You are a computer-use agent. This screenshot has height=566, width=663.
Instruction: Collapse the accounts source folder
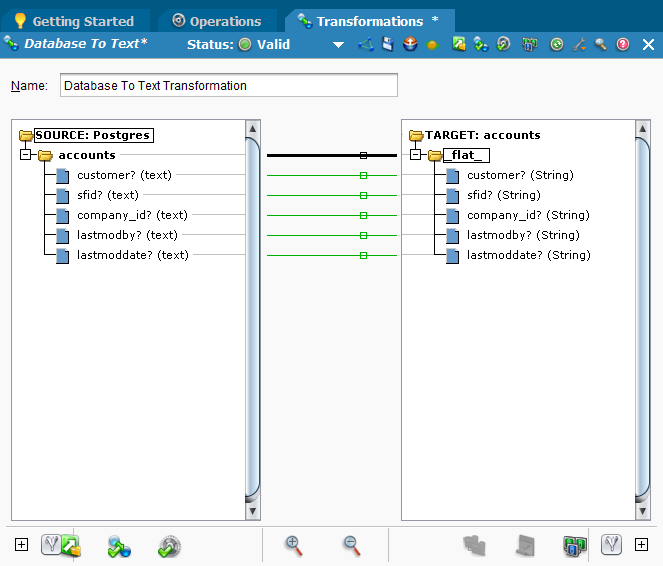[x=26, y=155]
